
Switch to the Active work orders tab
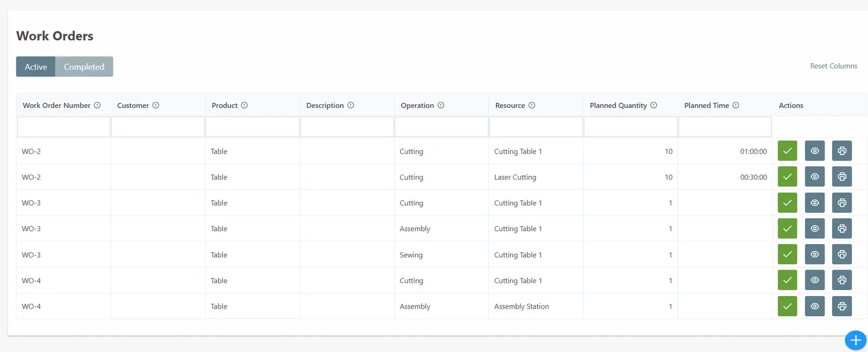tap(36, 67)
